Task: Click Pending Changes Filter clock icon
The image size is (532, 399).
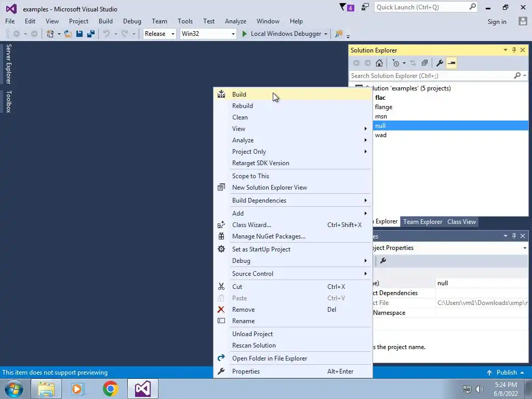Action: pyautogui.click(x=395, y=63)
